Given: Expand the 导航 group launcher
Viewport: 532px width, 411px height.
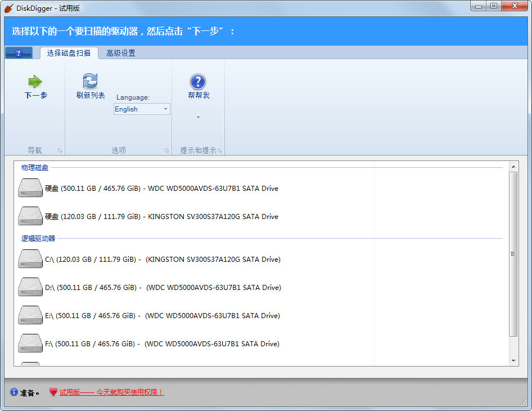Looking at the screenshot, I should tap(60, 150).
